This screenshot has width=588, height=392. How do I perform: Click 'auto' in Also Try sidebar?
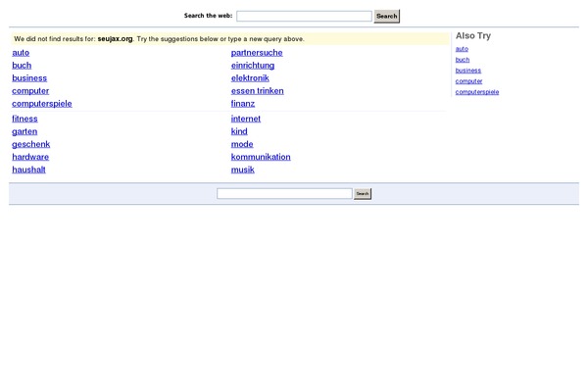[x=462, y=49]
